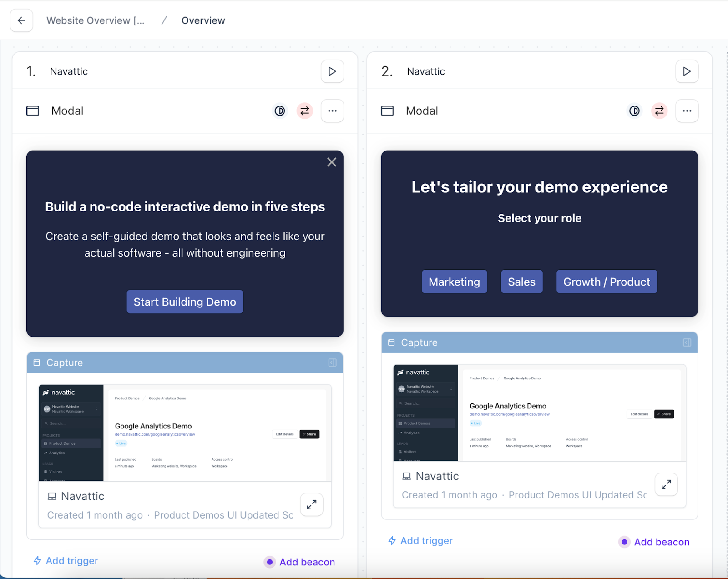Viewport: 728px width, 579px height.
Task: Expand the step 2 capture fullscreen
Action: (x=666, y=484)
